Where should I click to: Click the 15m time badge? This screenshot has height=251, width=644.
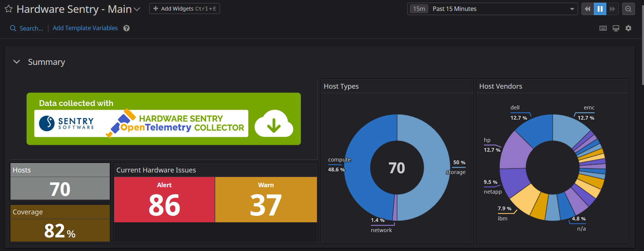coord(419,9)
